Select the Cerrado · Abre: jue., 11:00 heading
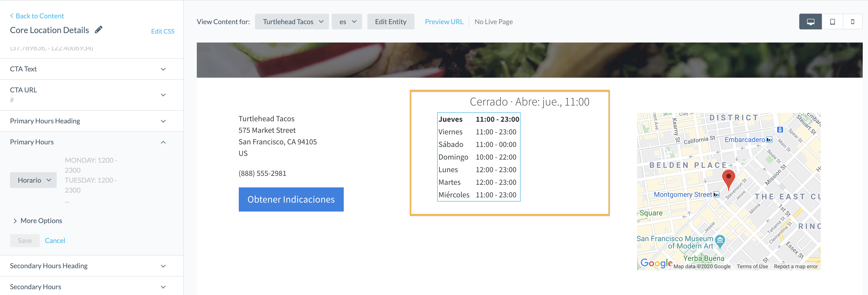Viewport: 868px width, 295px height. click(x=529, y=102)
